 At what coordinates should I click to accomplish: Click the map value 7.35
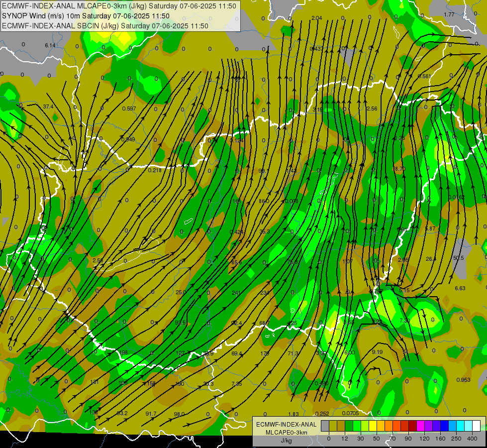coord(237,384)
